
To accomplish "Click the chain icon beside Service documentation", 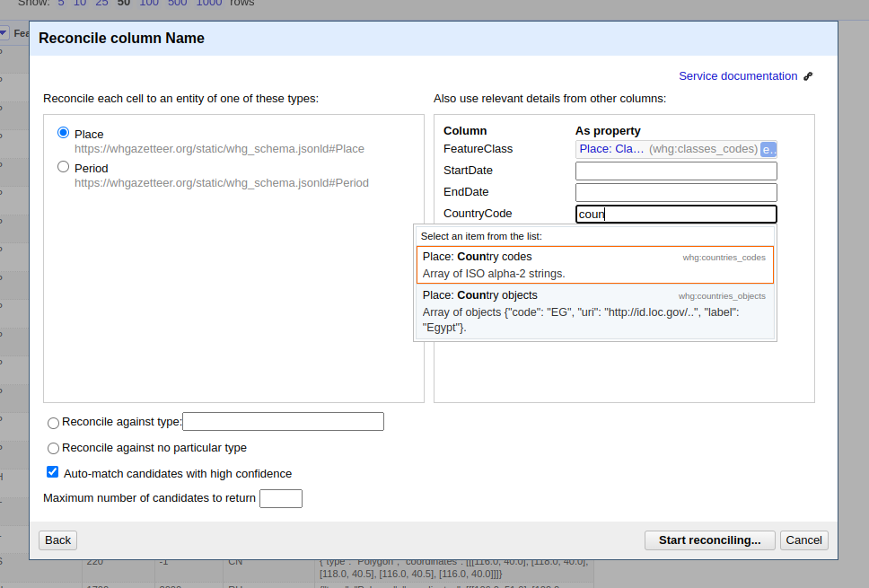I will click(x=808, y=76).
